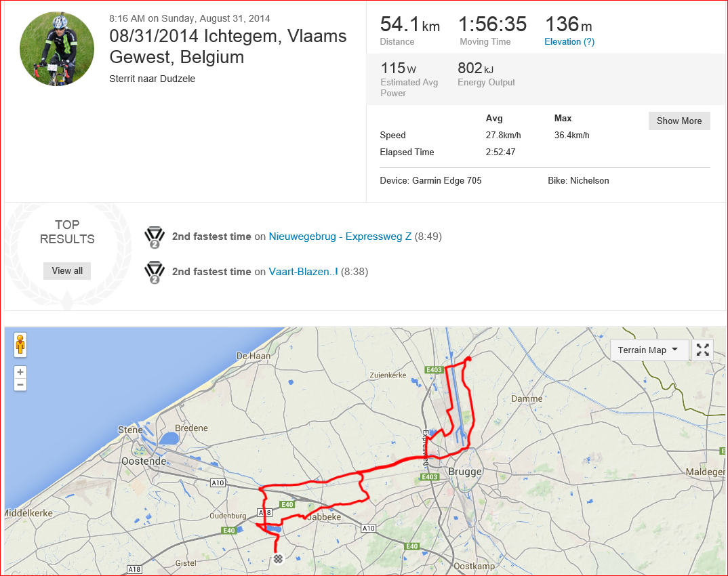Image resolution: width=728 pixels, height=576 pixels.
Task: Click the Elevation (?) help link
Action: pos(569,42)
